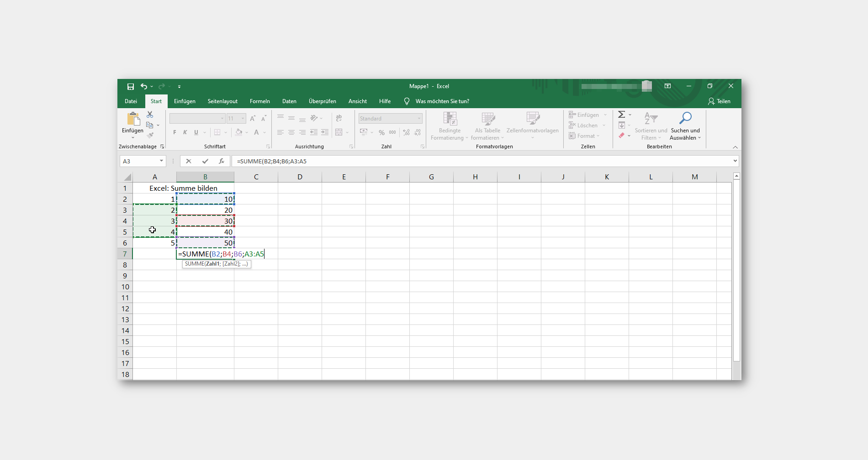Image resolution: width=868 pixels, height=460 pixels.
Task: Open the Zwischenablage dialog launcher
Action: click(x=162, y=146)
